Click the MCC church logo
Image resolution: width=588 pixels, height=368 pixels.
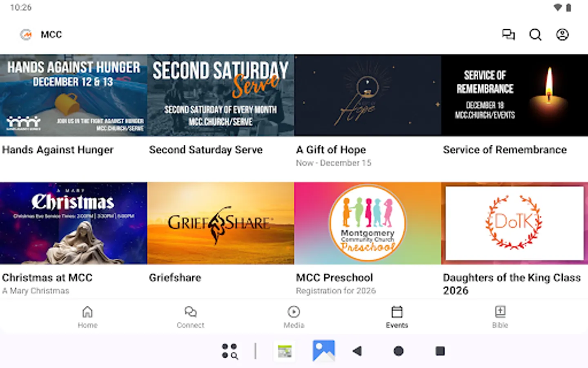click(x=25, y=35)
